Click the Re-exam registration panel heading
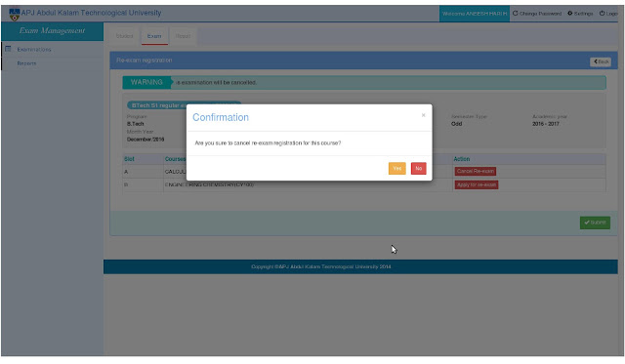 (x=145, y=61)
